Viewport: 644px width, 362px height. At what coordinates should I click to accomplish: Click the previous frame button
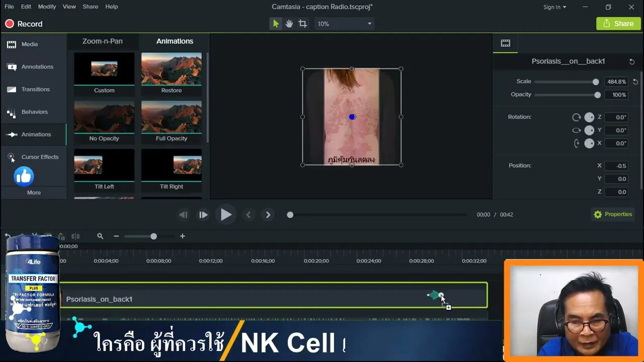coord(184,215)
